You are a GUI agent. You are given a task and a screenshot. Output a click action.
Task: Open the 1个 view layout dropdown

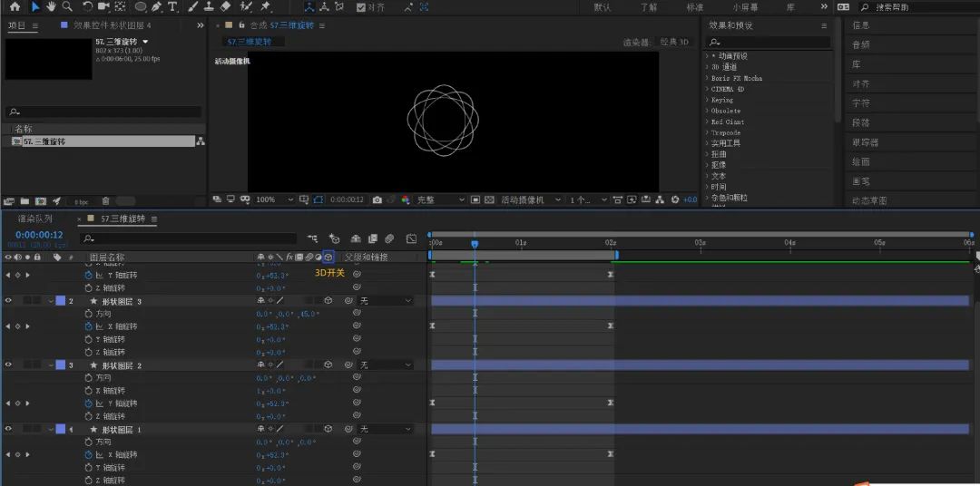(x=588, y=199)
